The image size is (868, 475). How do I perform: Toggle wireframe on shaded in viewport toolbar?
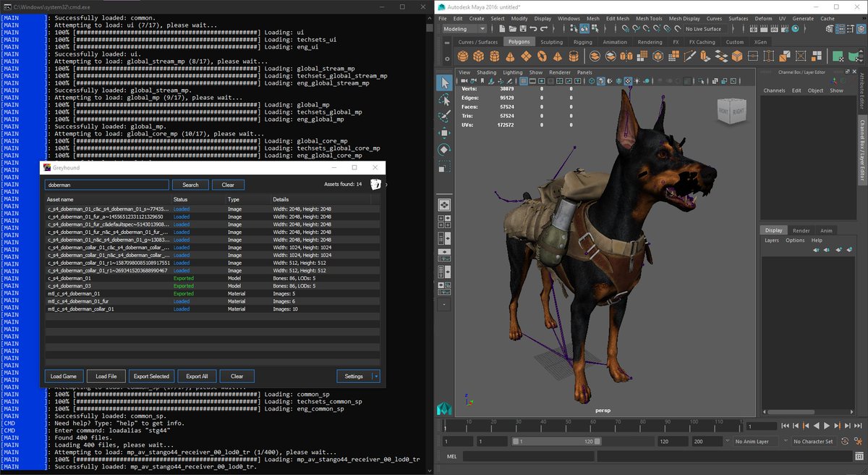[x=618, y=81]
